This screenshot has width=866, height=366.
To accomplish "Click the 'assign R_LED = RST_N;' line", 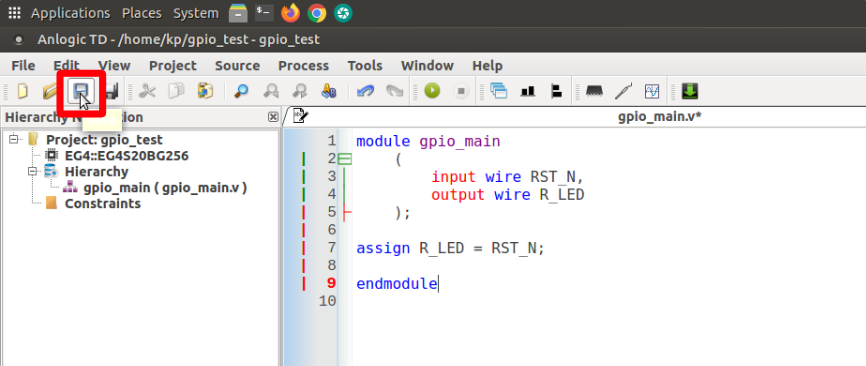I will coord(451,248).
